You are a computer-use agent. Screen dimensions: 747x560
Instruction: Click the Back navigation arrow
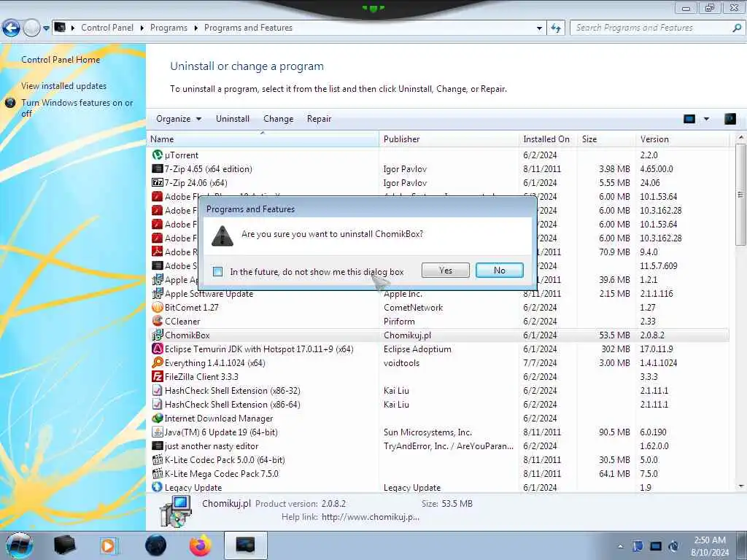pyautogui.click(x=12, y=28)
